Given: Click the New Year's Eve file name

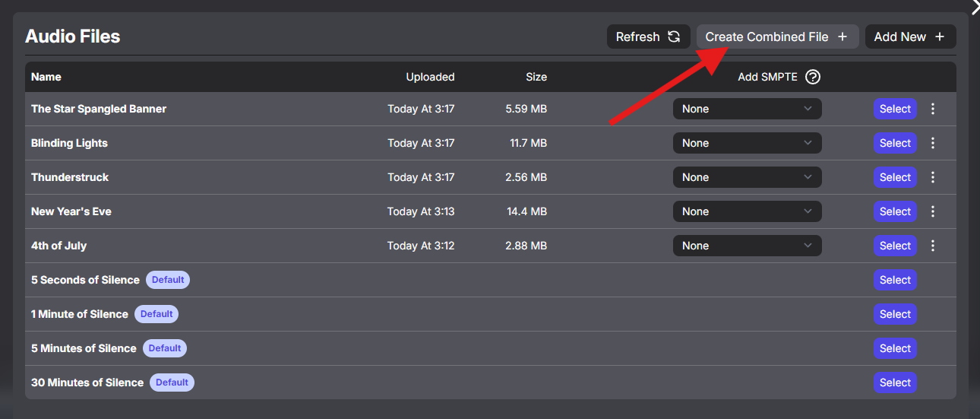Looking at the screenshot, I should pos(71,211).
